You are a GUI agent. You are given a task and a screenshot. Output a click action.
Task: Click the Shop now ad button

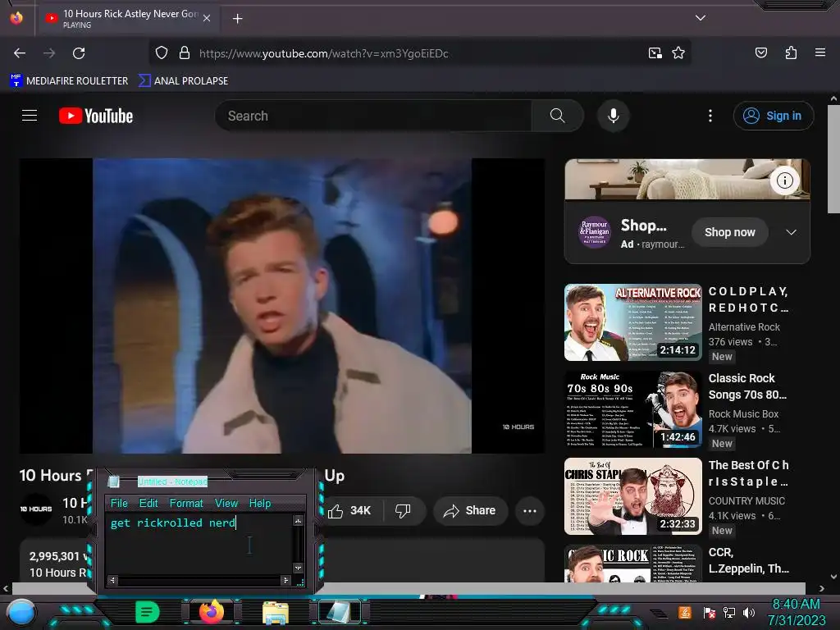(x=729, y=232)
